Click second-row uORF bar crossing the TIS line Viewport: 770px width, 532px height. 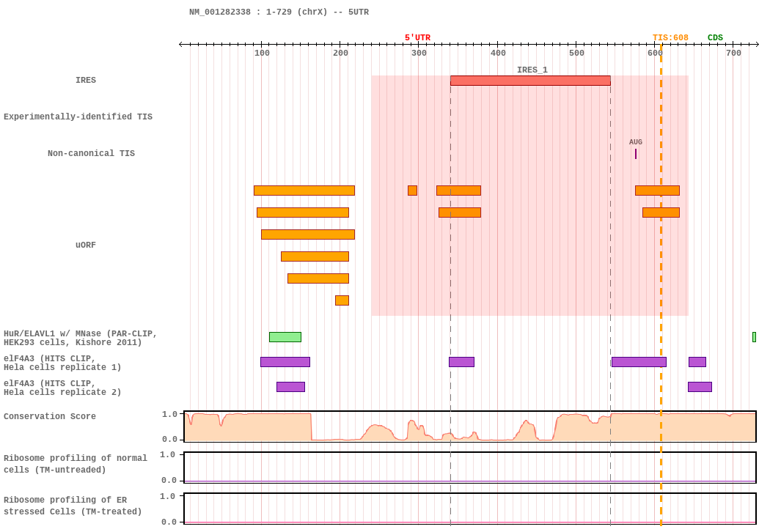tap(661, 213)
